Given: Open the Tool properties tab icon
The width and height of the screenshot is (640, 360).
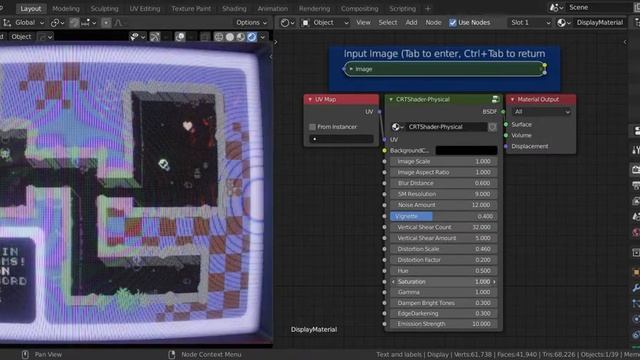Looking at the screenshot, I should 636,151.
